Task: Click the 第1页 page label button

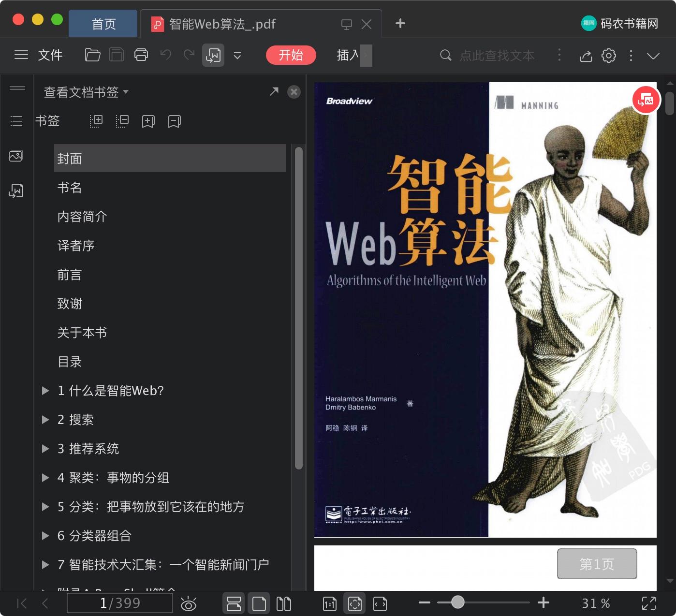Action: click(597, 564)
